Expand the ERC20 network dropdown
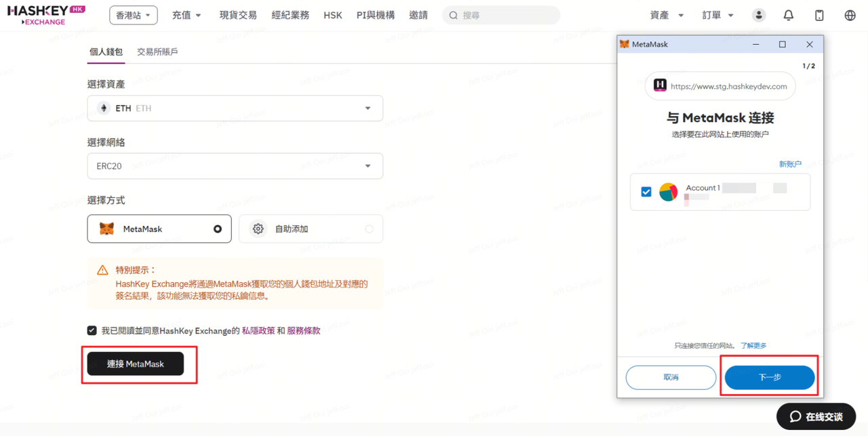This screenshot has height=436, width=868. (x=235, y=166)
